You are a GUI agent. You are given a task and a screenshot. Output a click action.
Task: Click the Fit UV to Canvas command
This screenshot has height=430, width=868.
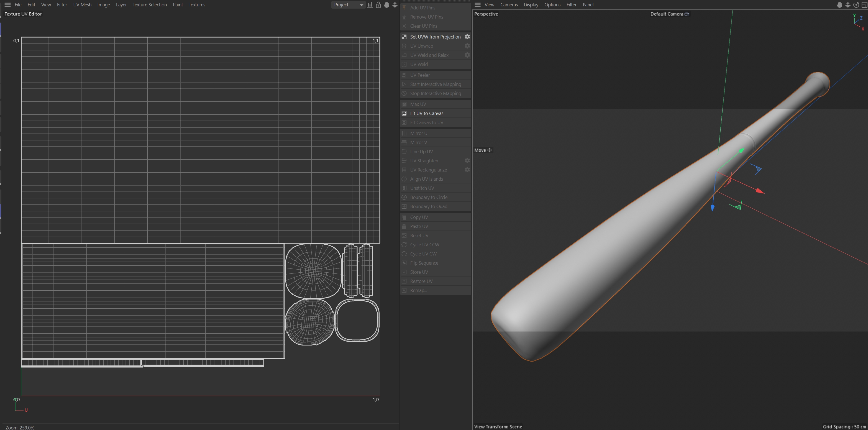pyautogui.click(x=427, y=113)
